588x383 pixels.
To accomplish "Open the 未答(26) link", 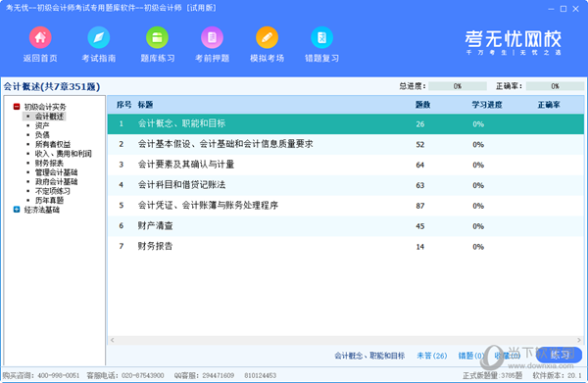I will point(432,356).
